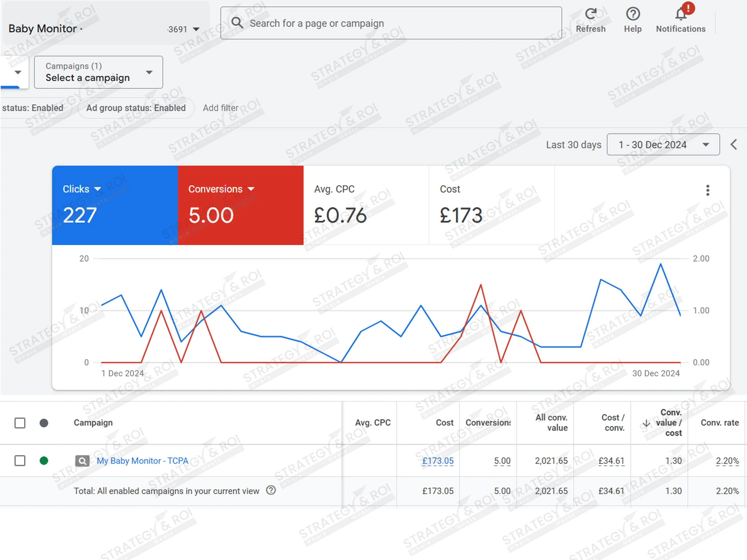747x560 pixels.
Task: Open the Baby Monitor account switcher dropdown
Action: (196, 29)
